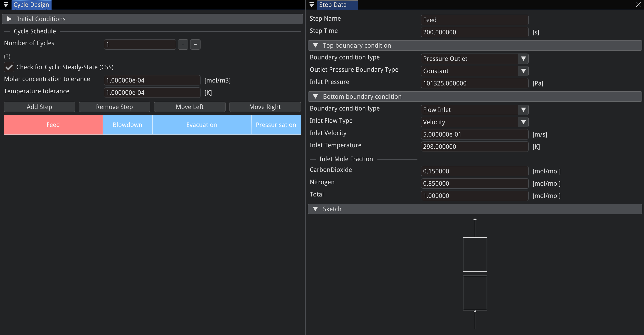Click the Inlet Mole Fraction label
Image resolution: width=644 pixels, height=335 pixels.
click(x=346, y=159)
